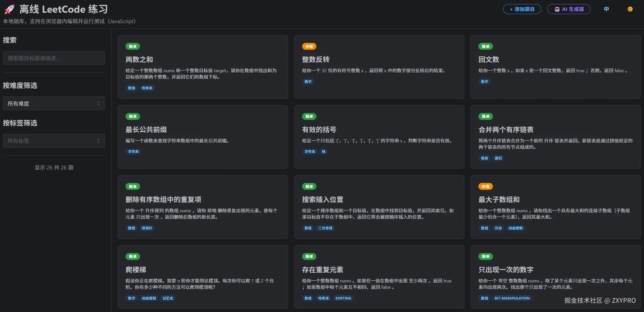Open the 有效的括号 problem card
Viewport: 644px width, 312px height.
point(379,137)
